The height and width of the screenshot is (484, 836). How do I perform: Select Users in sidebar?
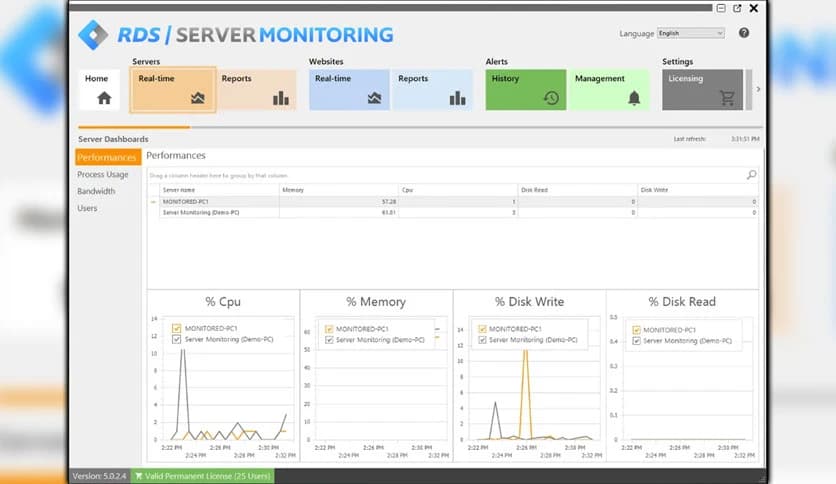pyautogui.click(x=87, y=208)
